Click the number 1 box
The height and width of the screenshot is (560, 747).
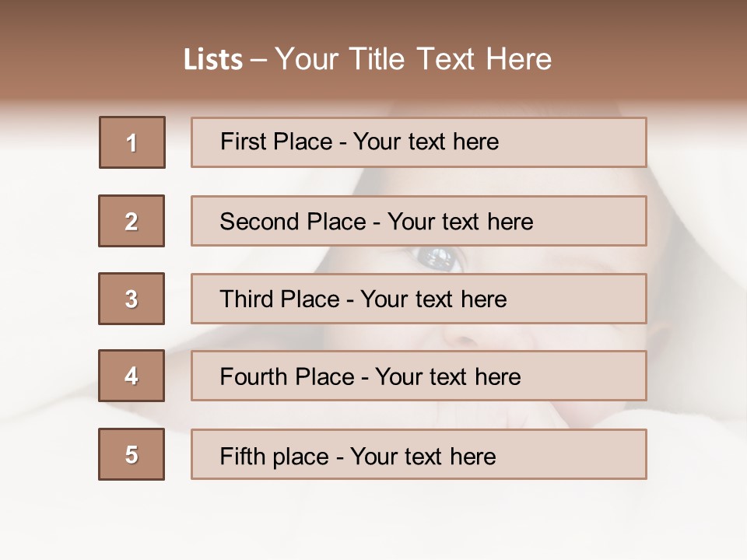pos(132,142)
